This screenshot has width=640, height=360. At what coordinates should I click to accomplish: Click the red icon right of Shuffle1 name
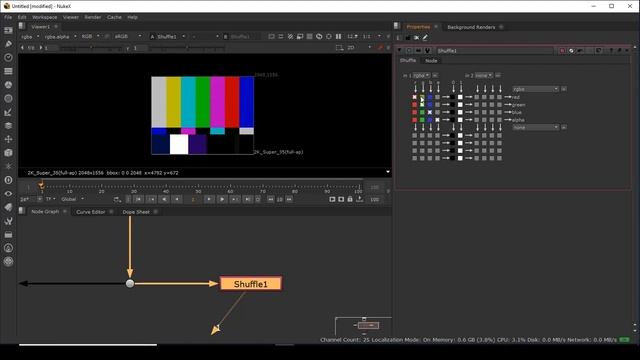(562, 51)
